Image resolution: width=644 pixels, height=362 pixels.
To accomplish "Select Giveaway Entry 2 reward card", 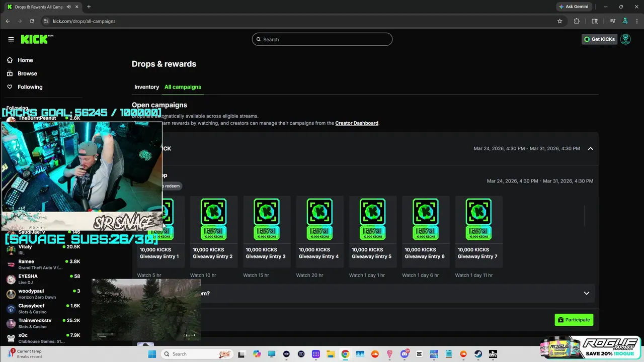I will tap(213, 231).
